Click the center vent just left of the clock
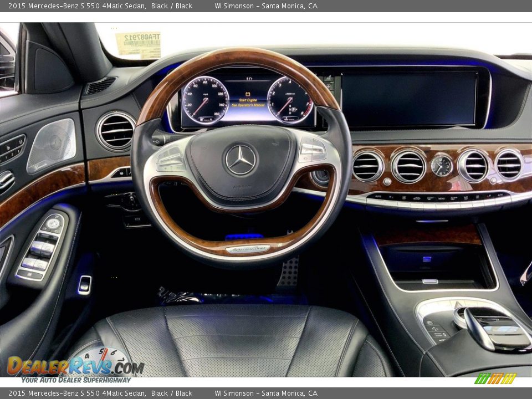The width and height of the screenshot is (532, 399). click(x=408, y=166)
